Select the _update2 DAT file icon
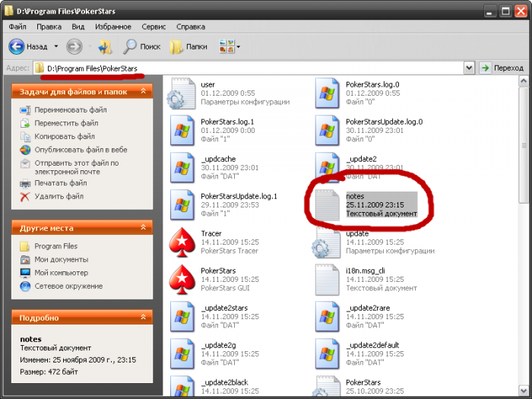Image resolution: width=532 pixels, height=399 pixels. click(327, 166)
